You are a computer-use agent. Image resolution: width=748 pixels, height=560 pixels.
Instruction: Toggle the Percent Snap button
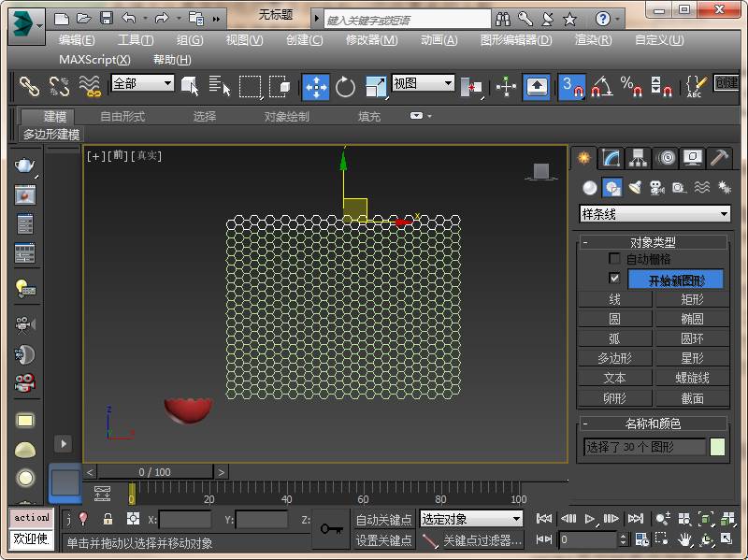[632, 87]
